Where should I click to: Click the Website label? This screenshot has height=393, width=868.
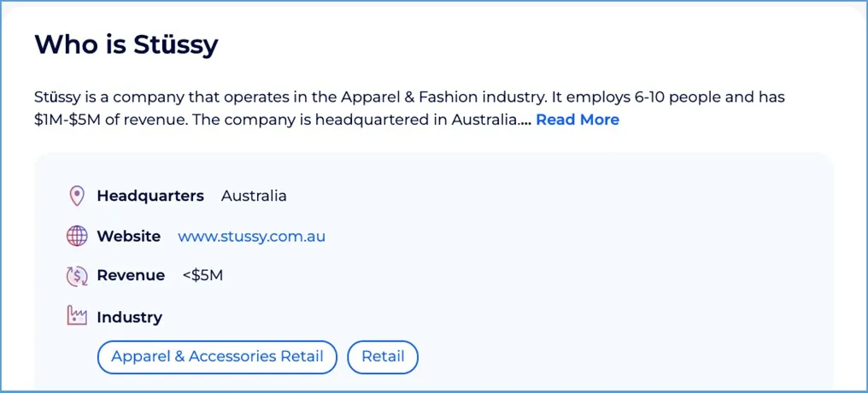[x=128, y=236]
